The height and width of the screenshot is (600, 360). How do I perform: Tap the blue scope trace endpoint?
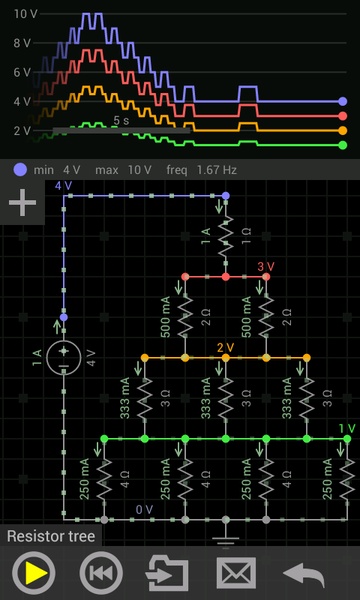tap(343, 101)
